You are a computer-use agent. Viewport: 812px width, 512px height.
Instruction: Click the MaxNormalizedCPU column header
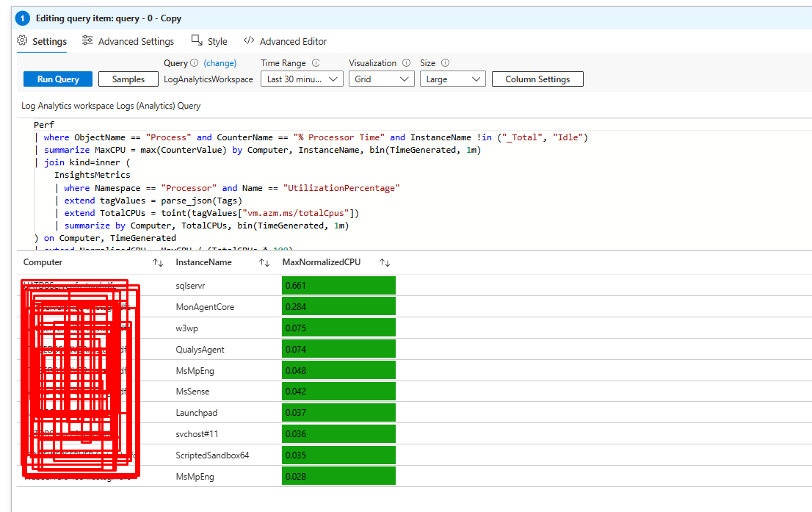pyautogui.click(x=322, y=262)
